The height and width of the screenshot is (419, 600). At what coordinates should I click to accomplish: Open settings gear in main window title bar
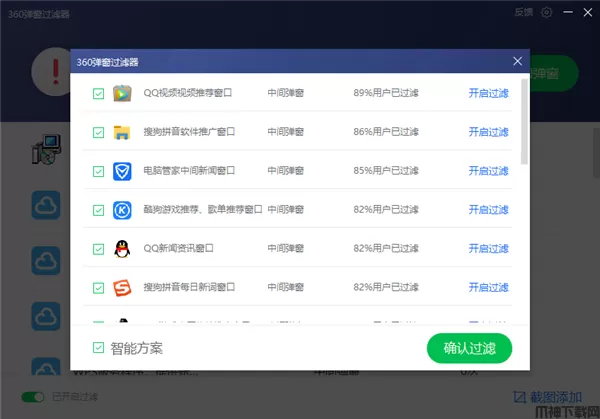546,13
